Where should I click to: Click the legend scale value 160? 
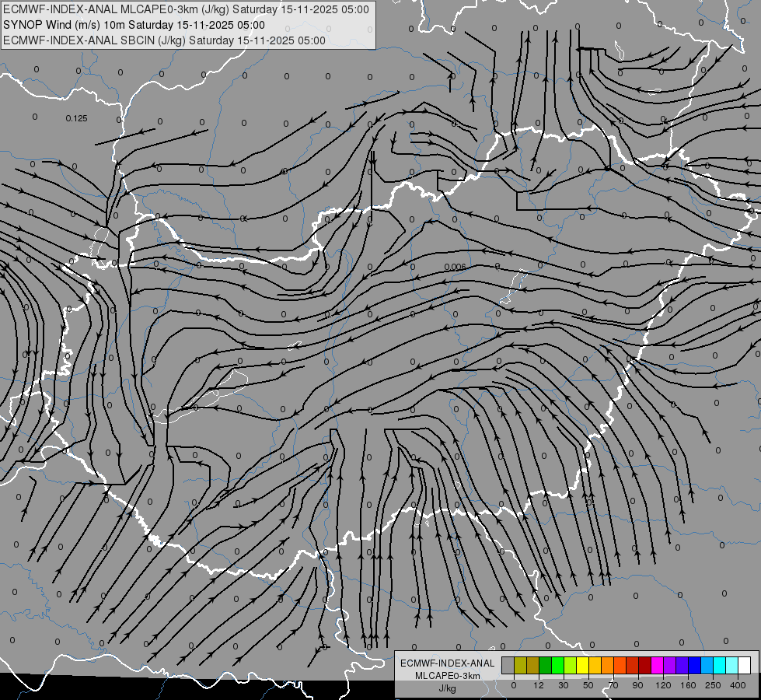[x=688, y=685]
